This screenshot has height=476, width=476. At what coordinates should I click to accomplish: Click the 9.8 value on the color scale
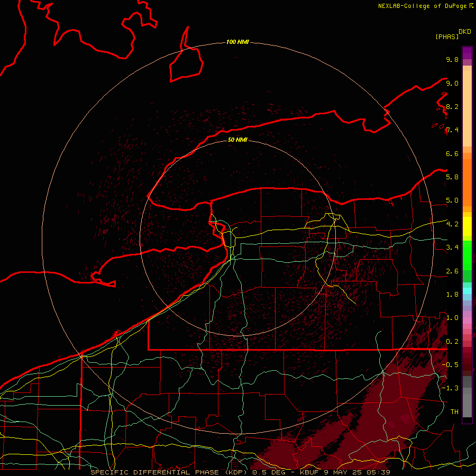[x=452, y=59]
